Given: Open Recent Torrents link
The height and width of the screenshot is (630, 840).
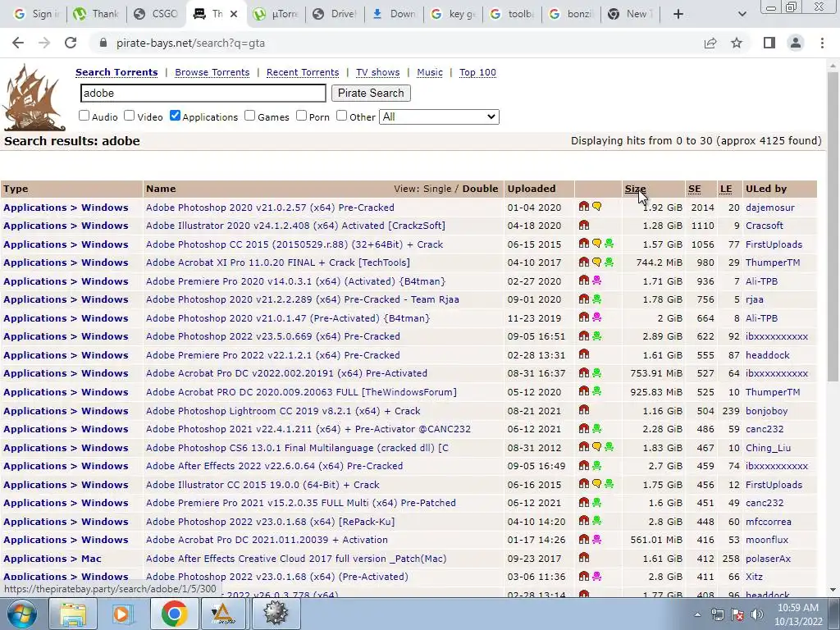Looking at the screenshot, I should click(x=303, y=72).
